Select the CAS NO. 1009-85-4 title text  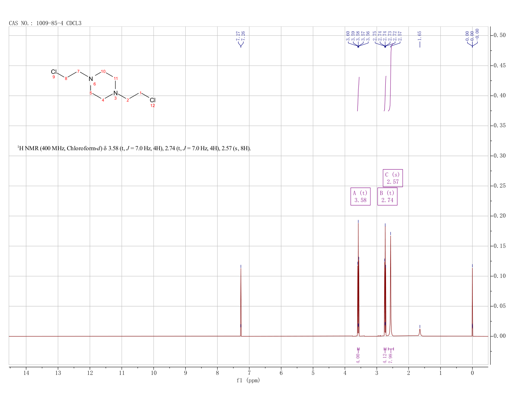[45, 23]
